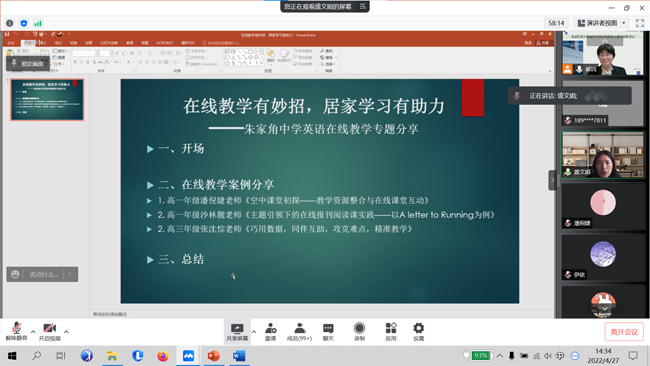Toggle full screen mode icon
Screen dimensions: 650x366
[640, 23]
